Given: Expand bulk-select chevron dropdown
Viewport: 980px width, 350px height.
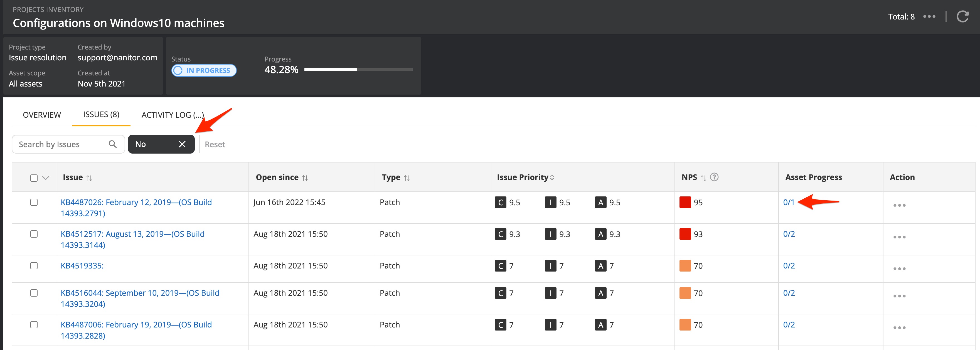Looking at the screenshot, I should pyautogui.click(x=46, y=178).
